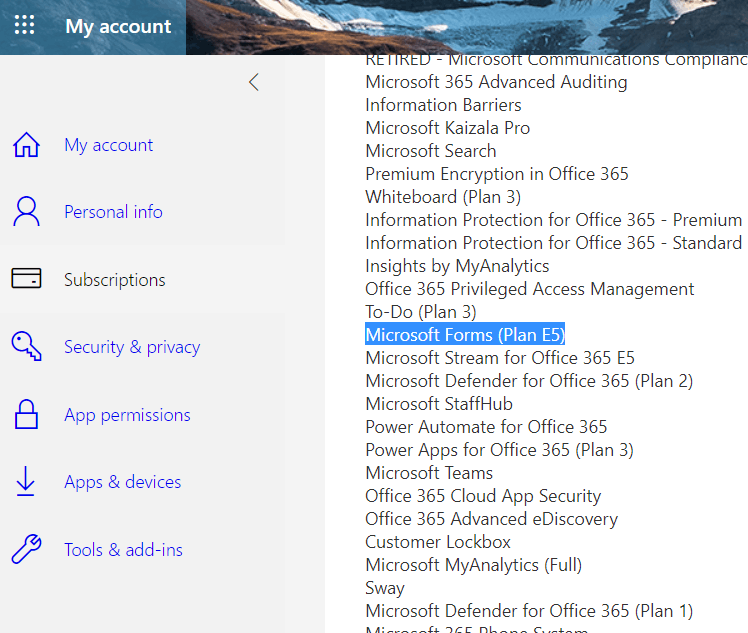Click the credit card Subscriptions icon

[26, 278]
